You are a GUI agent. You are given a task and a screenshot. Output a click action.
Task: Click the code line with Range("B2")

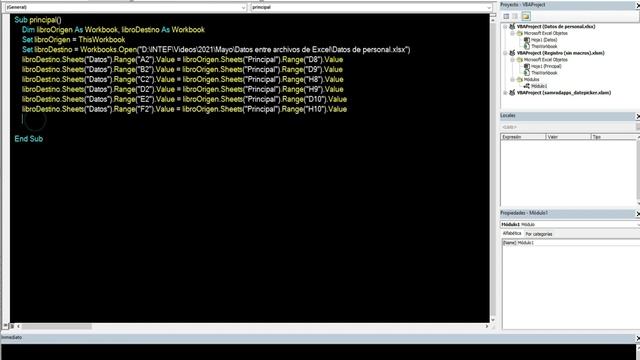coord(182,69)
